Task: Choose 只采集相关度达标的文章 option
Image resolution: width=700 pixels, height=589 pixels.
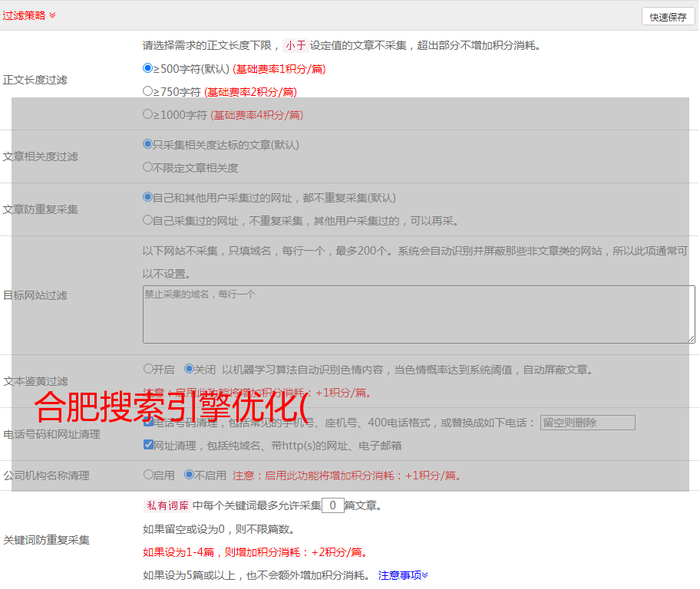Action: tap(148, 144)
